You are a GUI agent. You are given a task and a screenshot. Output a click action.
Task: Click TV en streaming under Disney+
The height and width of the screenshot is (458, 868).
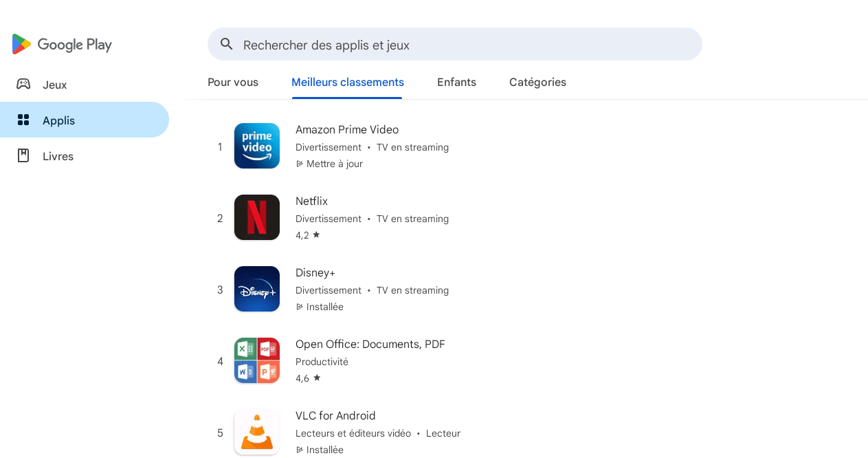[412, 290]
